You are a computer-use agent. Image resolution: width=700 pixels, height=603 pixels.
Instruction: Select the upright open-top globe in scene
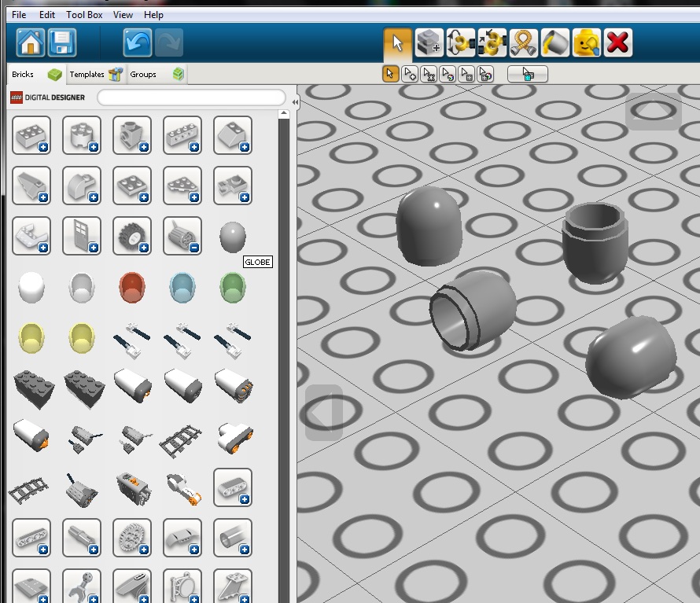pos(595,243)
